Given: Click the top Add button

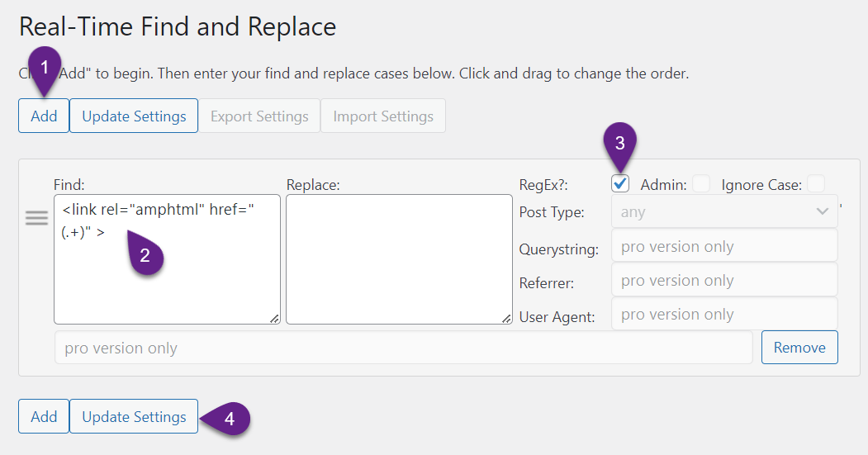Looking at the screenshot, I should pyautogui.click(x=44, y=116).
